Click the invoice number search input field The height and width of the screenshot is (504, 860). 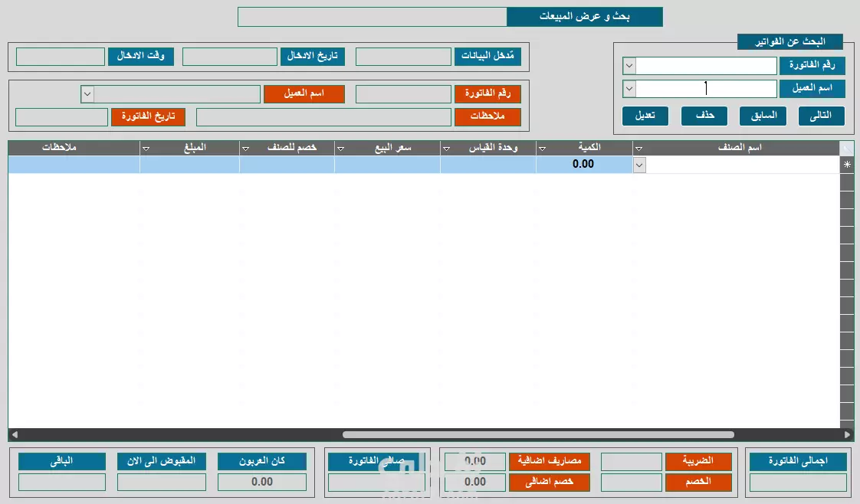coord(706,66)
